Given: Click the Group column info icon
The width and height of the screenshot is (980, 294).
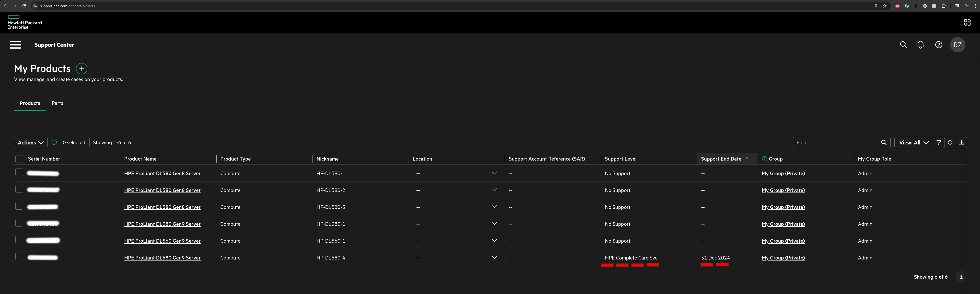Looking at the screenshot, I should tap(764, 159).
